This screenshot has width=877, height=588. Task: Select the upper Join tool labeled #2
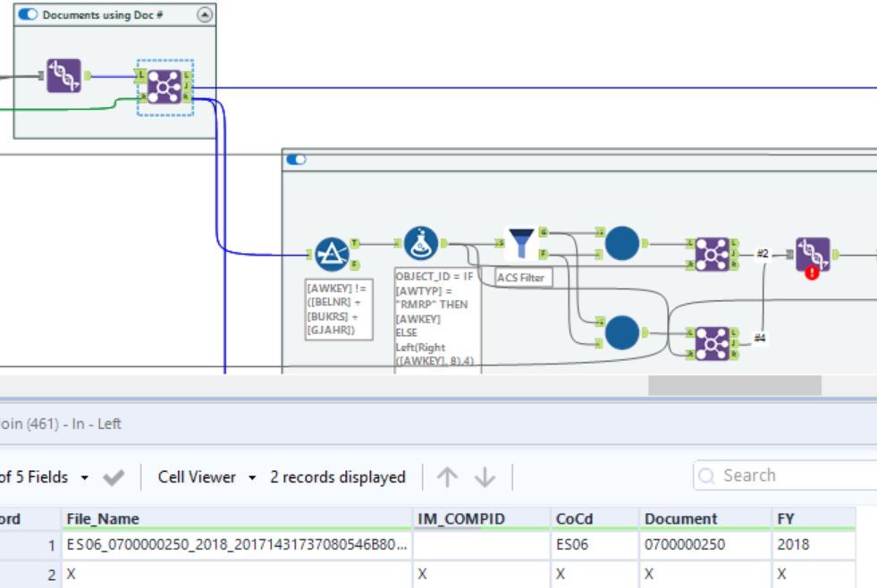(x=712, y=255)
